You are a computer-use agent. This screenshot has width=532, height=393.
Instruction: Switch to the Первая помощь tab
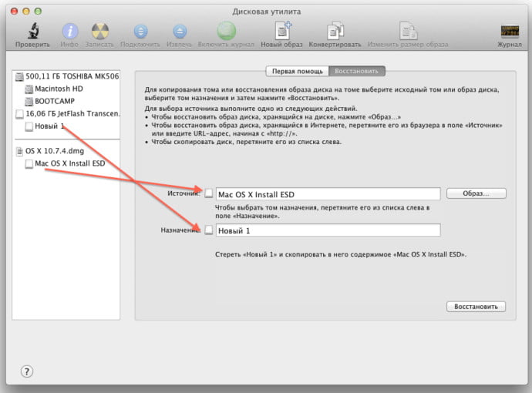(297, 71)
